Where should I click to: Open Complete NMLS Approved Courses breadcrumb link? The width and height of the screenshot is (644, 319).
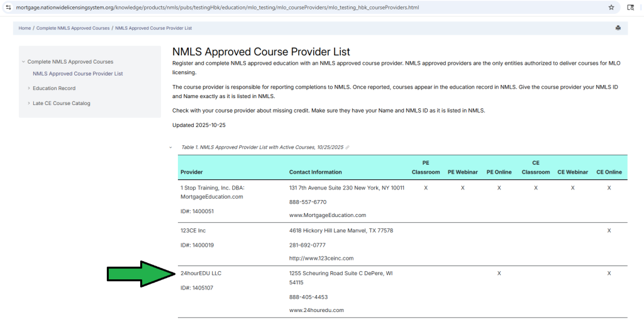tap(73, 28)
